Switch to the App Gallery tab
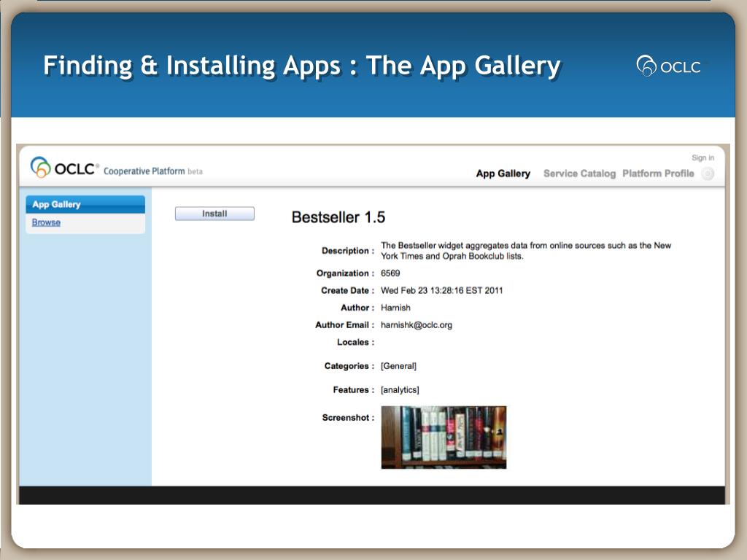The height and width of the screenshot is (560, 747). click(x=503, y=174)
